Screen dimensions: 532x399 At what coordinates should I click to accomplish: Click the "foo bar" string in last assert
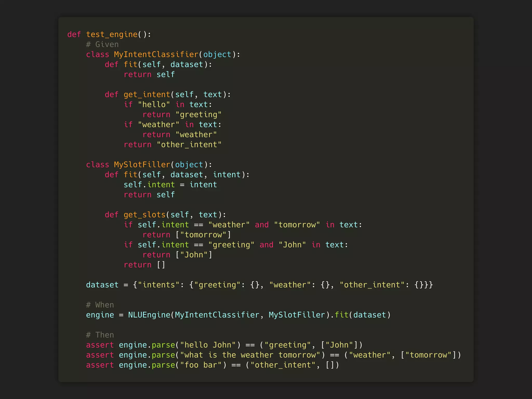[x=201, y=365]
